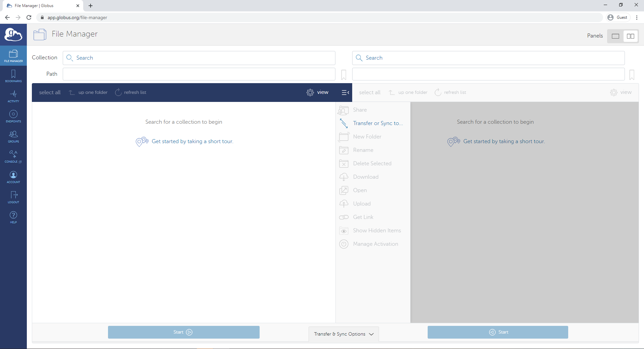Click select all in right panel
Image resolution: width=644 pixels, height=349 pixels.
[x=370, y=93]
